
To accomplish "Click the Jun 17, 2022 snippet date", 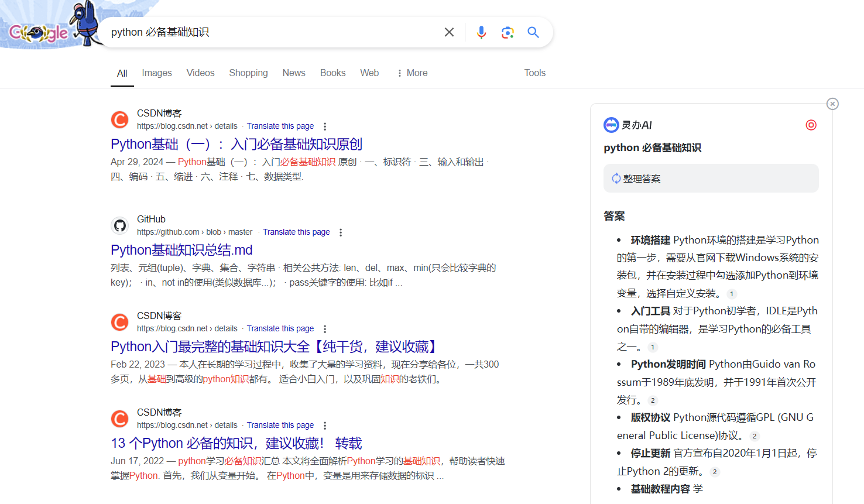I will [138, 461].
